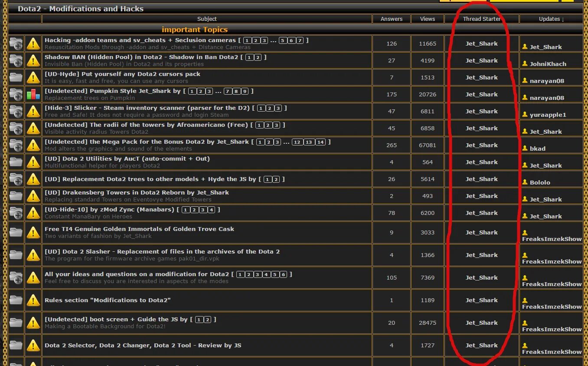Click views count 67081 for Mega Pack

pos(428,145)
